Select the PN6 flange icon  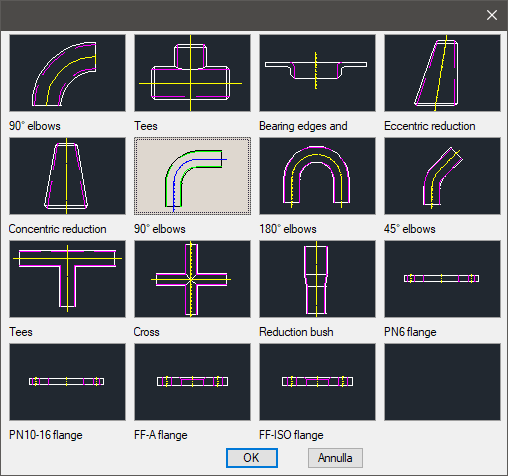pos(442,279)
